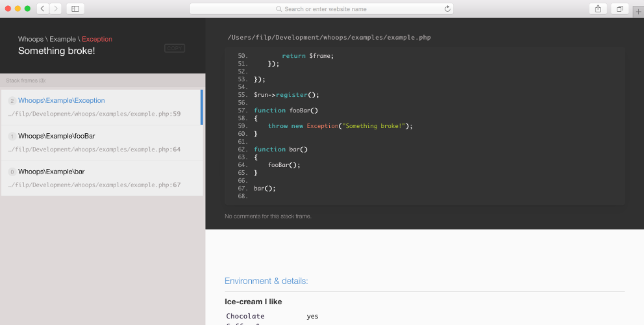
Task: Click the "Ice-cream I like" table heading
Action: pyautogui.click(x=253, y=302)
